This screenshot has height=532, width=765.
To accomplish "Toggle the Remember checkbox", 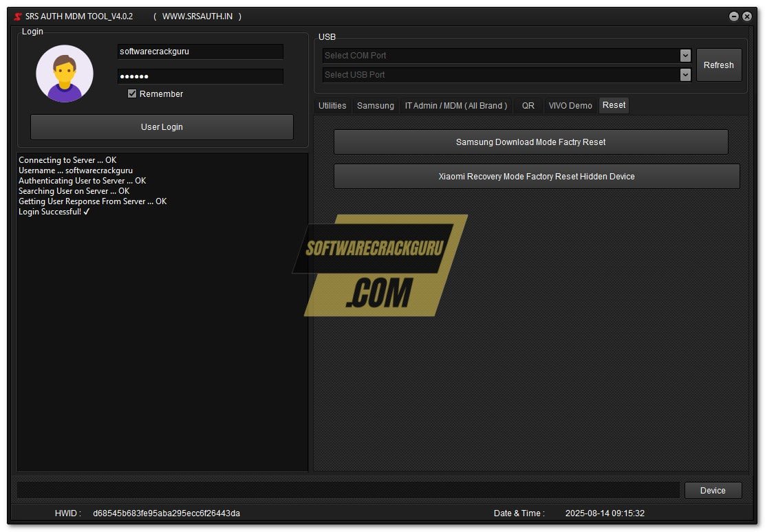I will (131, 93).
